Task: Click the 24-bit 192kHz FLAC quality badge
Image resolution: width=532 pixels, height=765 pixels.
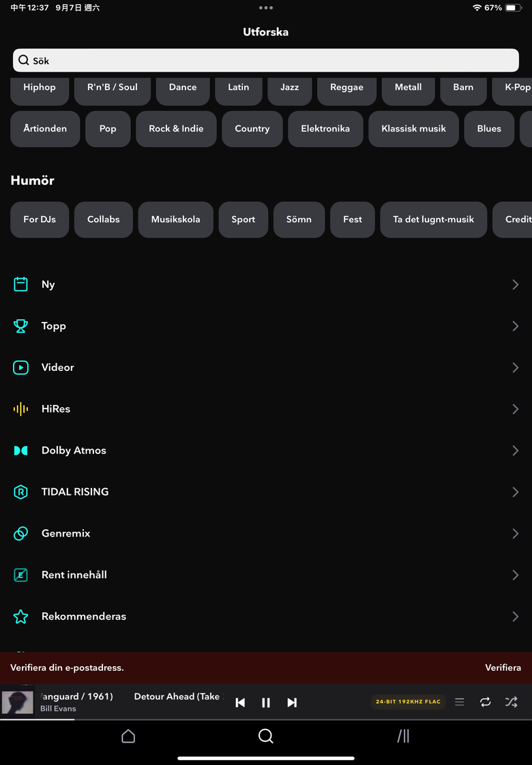Action: pyautogui.click(x=408, y=702)
